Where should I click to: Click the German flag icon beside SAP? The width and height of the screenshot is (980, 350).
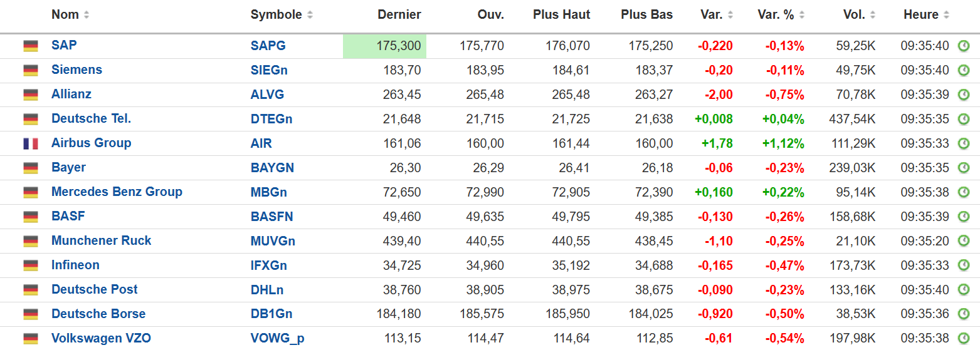[x=31, y=46]
